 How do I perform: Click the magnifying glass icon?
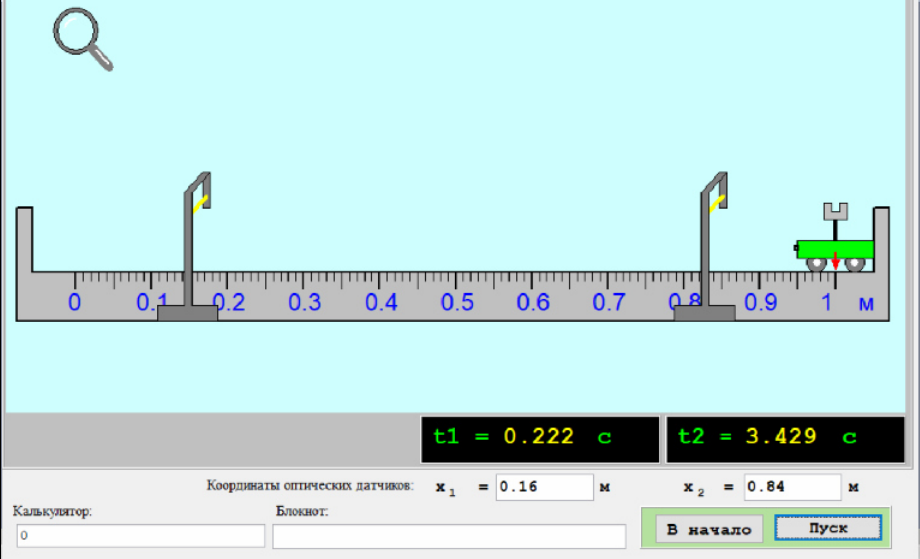point(83,39)
